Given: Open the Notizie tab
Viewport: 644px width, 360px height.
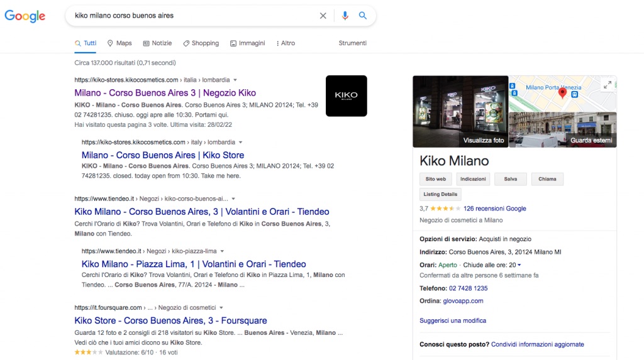Looking at the screenshot, I should tap(157, 43).
